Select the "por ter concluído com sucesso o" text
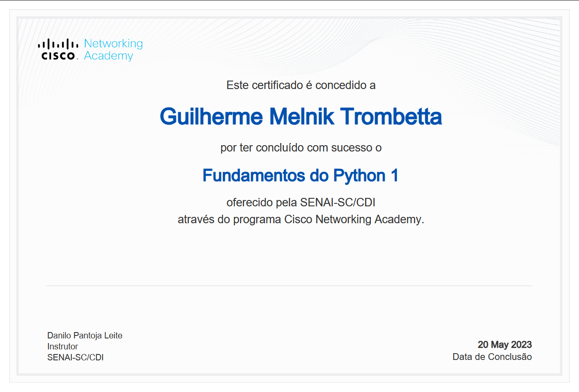Viewport: 579px width, 392px height. point(301,148)
